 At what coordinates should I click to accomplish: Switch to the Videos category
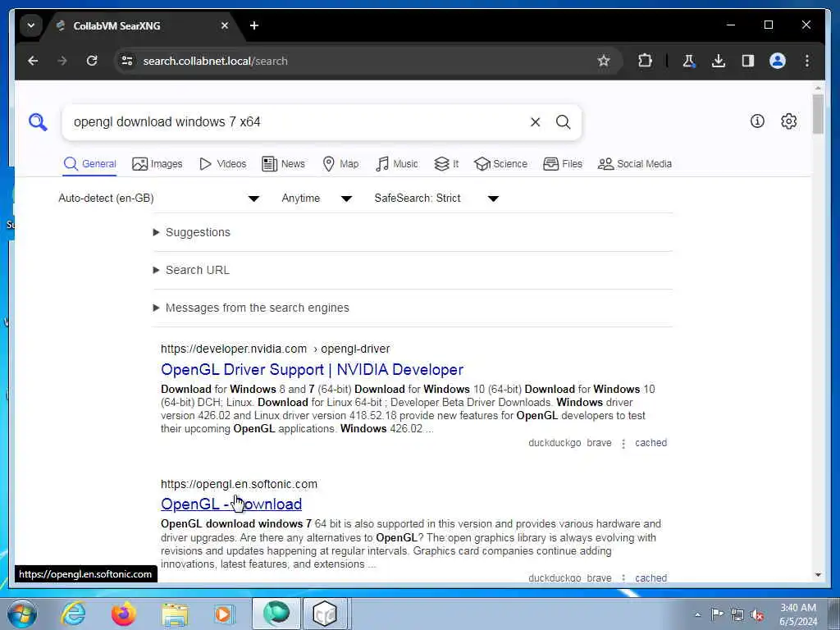(x=223, y=164)
